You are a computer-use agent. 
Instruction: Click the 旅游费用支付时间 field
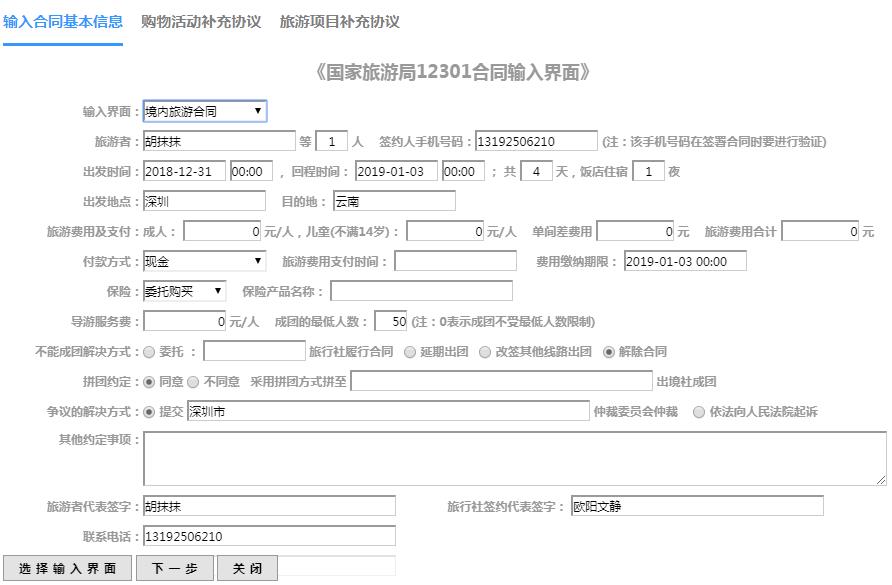(x=456, y=261)
